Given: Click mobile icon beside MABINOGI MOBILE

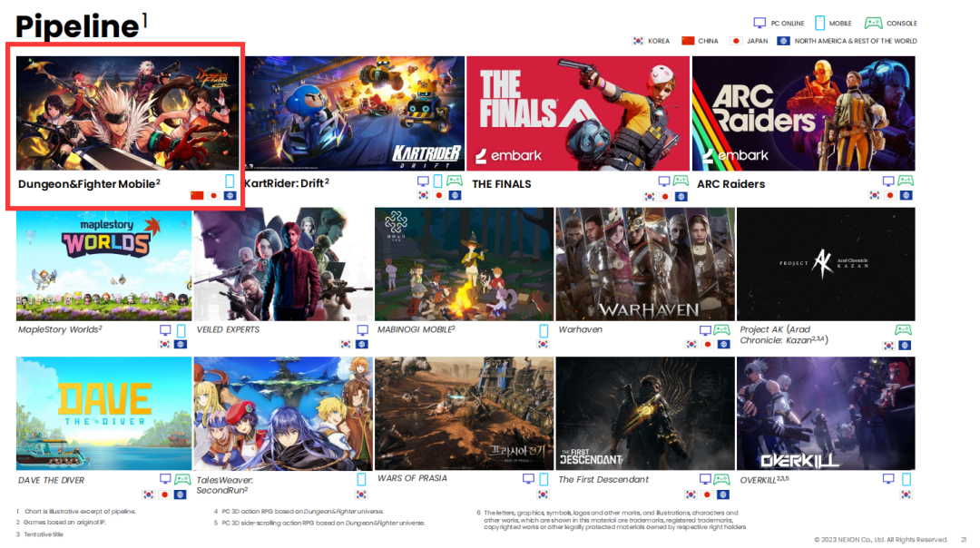Looking at the screenshot, I should (x=544, y=330).
